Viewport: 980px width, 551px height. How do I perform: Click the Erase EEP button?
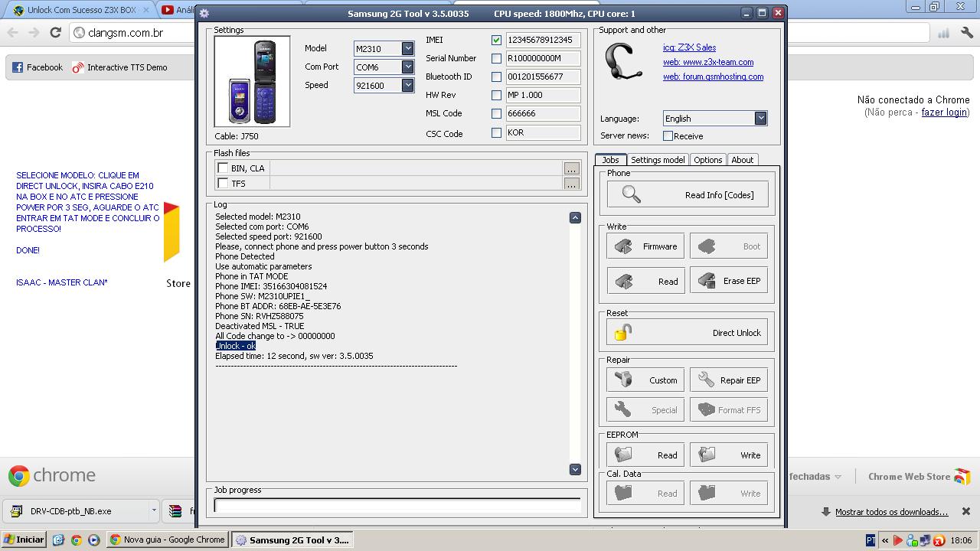729,281
